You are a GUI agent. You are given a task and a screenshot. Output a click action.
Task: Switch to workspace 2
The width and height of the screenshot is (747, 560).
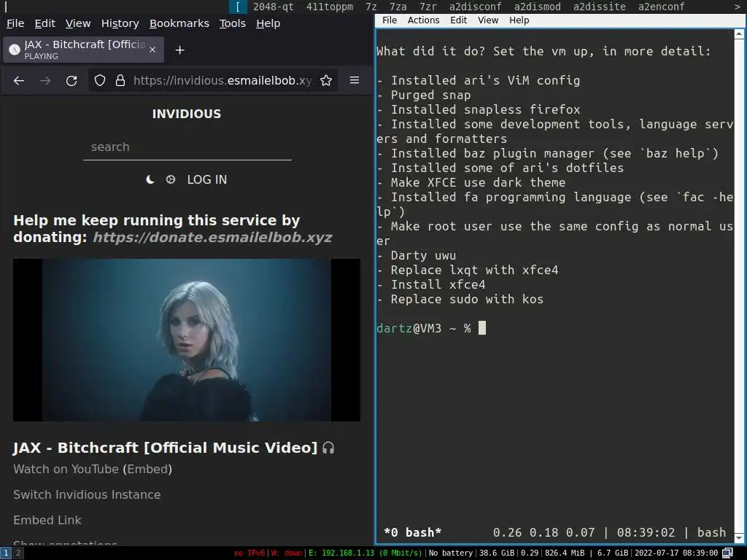[x=18, y=553]
